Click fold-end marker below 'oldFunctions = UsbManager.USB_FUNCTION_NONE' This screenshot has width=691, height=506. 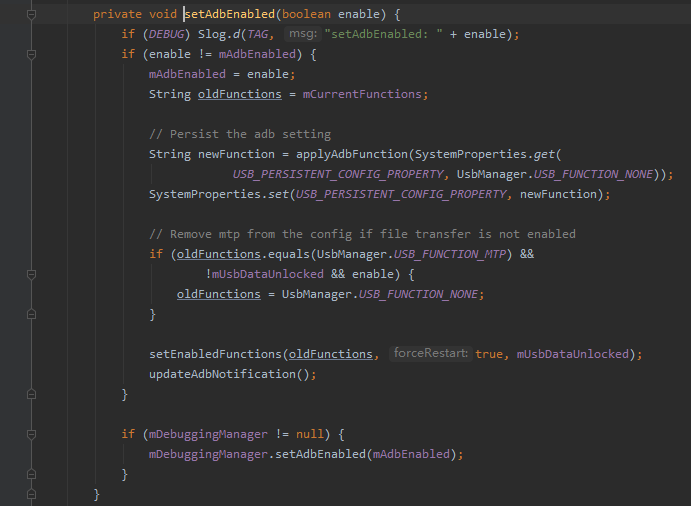pyautogui.click(x=31, y=314)
